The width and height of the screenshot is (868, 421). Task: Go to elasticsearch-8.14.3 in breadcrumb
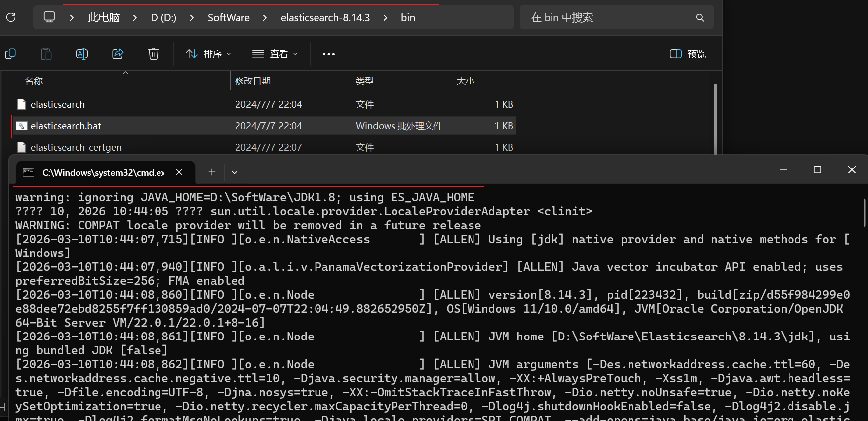325,18
